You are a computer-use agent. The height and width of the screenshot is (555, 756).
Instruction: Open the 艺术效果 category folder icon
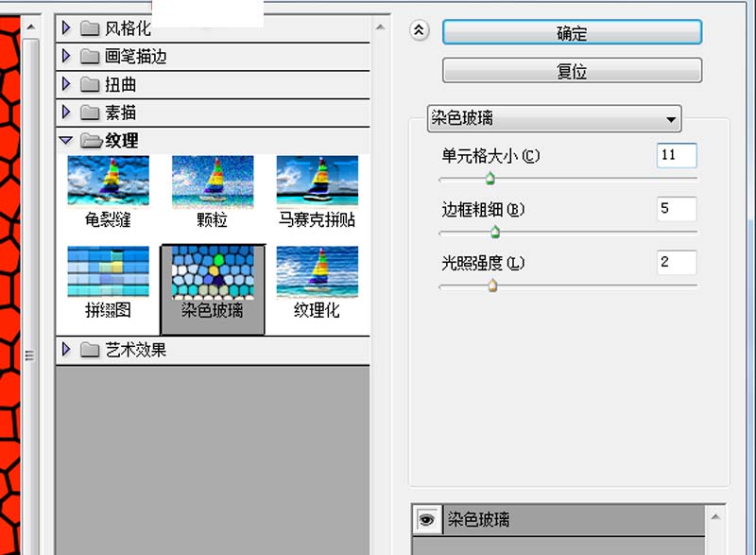92,348
